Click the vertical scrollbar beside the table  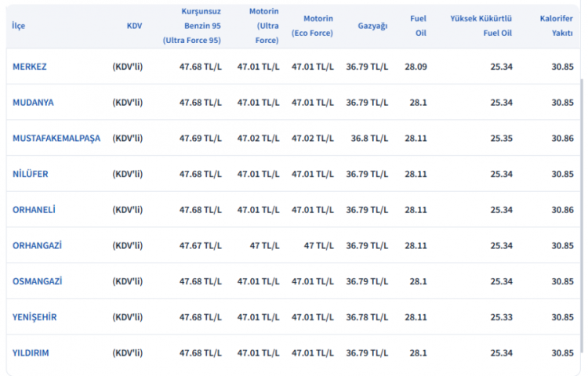(x=581, y=196)
